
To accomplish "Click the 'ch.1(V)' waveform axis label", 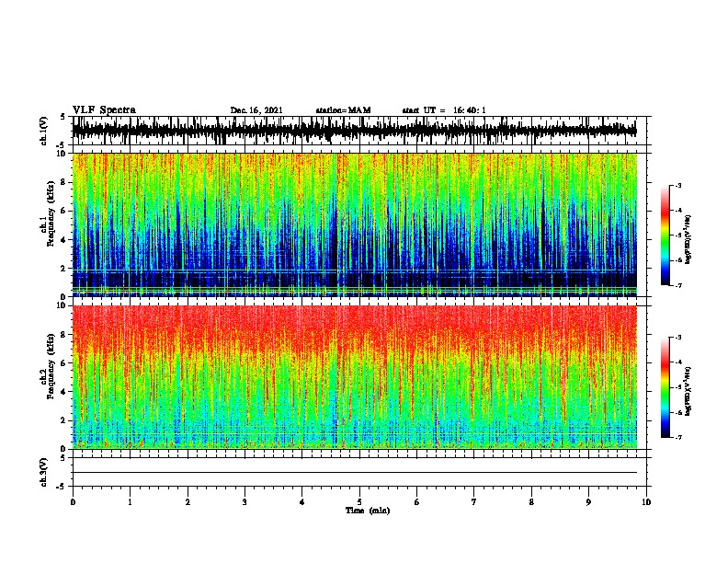I will point(44,131).
